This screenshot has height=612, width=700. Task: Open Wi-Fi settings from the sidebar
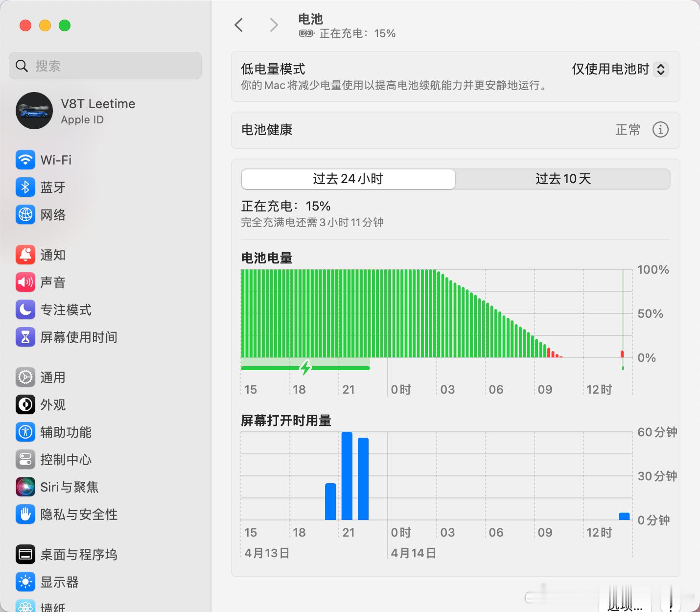pos(25,160)
